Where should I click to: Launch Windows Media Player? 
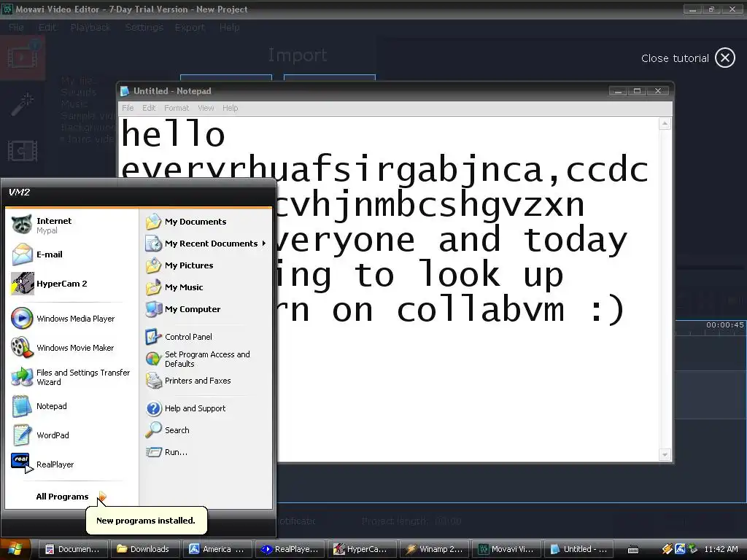pyautogui.click(x=71, y=319)
